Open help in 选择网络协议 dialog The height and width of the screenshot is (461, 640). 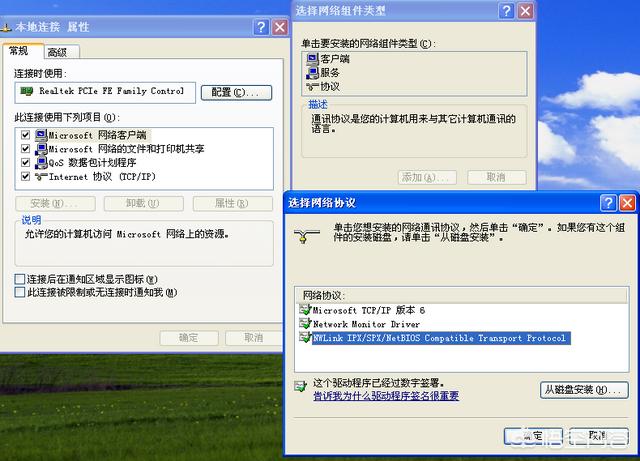tap(608, 203)
